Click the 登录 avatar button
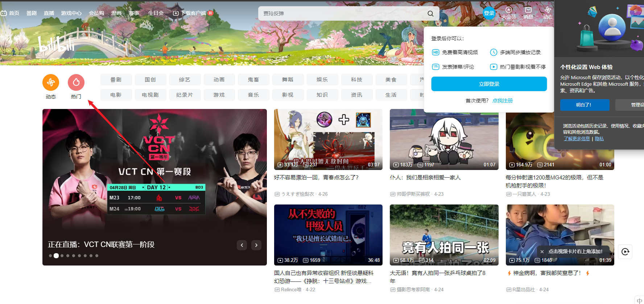Image resolution: width=644 pixels, height=304 pixels. tap(489, 13)
